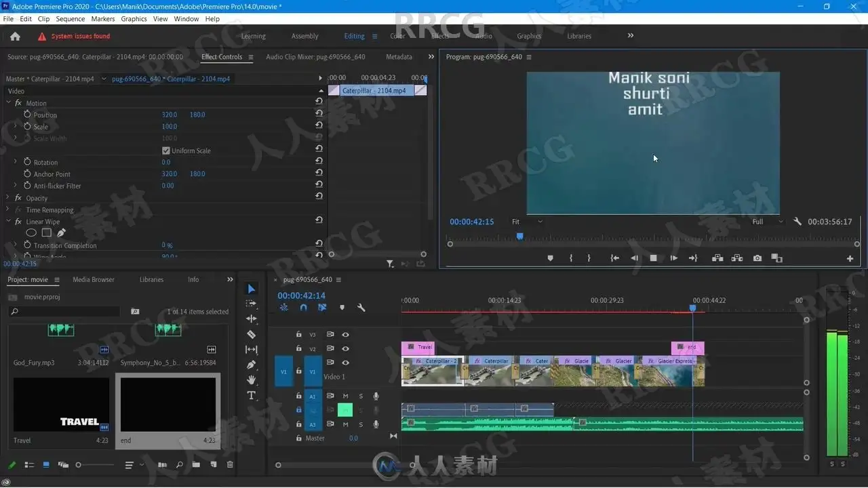Switch to the Media Browser tab
The height and width of the screenshot is (488, 868).
click(94, 279)
